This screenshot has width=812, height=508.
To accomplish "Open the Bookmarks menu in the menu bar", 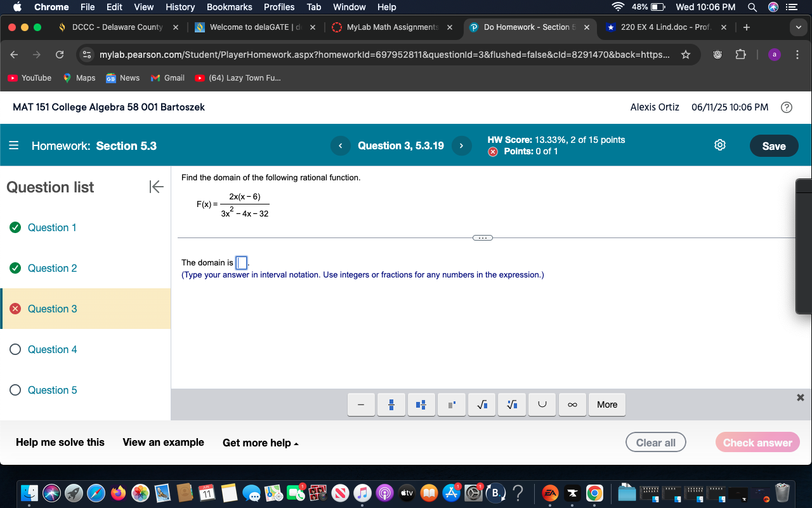I will [x=229, y=7].
